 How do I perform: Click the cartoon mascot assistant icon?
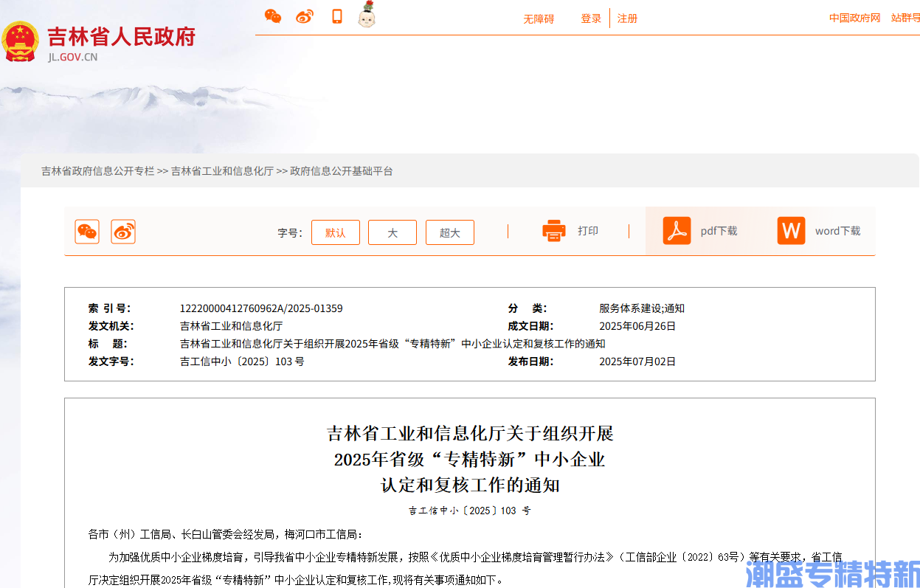367,15
